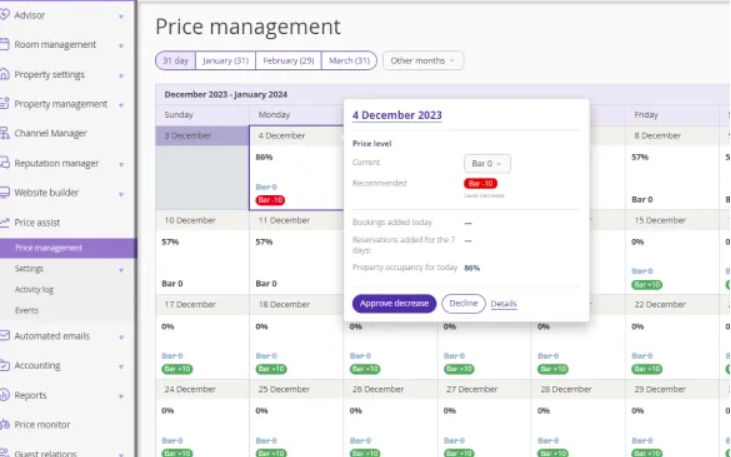Image resolution: width=731 pixels, height=457 pixels.
Task: Decline the recommended price change
Action: (x=463, y=303)
